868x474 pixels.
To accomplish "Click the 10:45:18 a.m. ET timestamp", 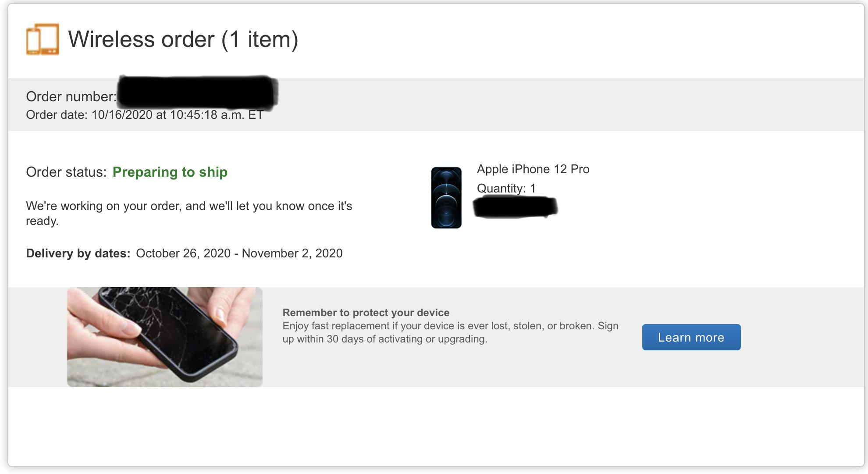I will coord(217,115).
